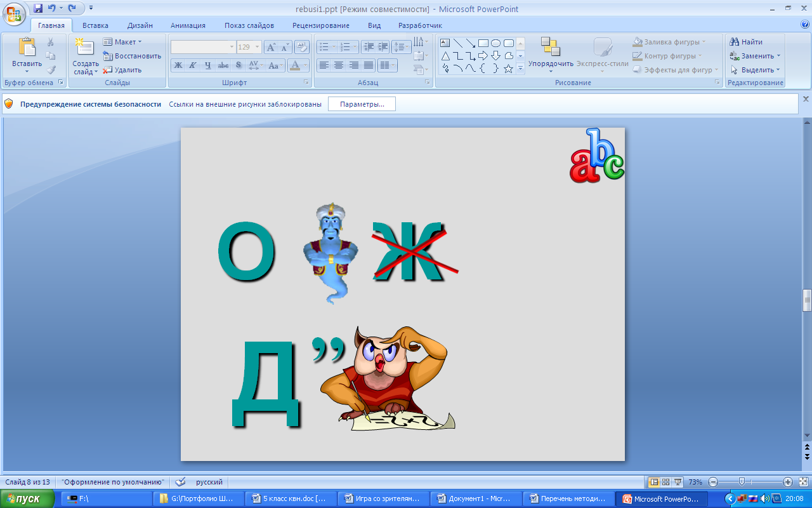The height and width of the screenshot is (508, 812).
Task: Select the Format Painter brush icon
Action: point(51,70)
